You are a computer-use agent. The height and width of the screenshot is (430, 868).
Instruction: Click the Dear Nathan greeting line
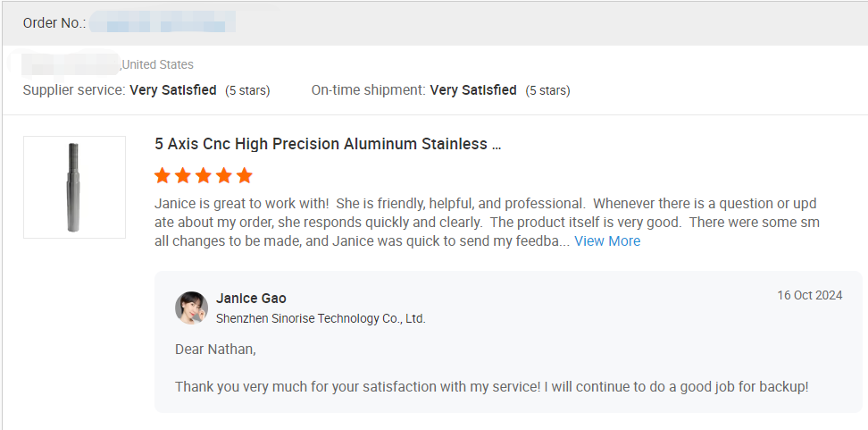point(215,350)
